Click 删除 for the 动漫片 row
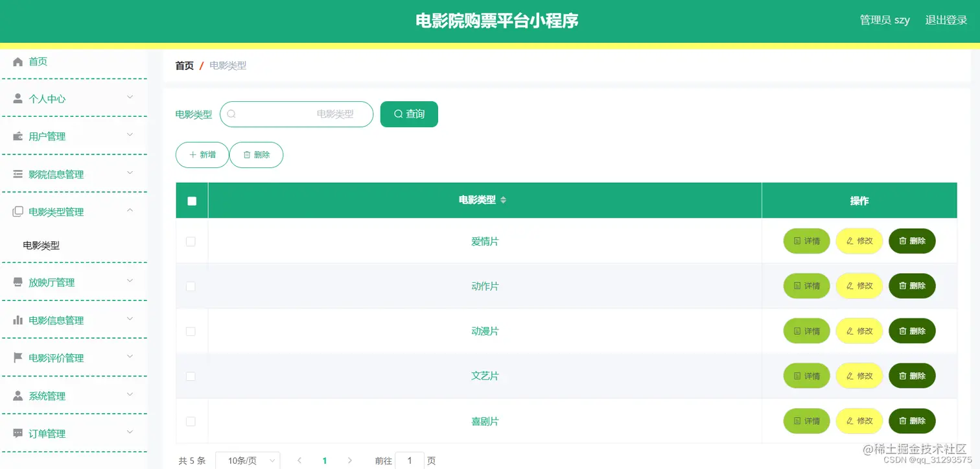Image resolution: width=980 pixels, height=469 pixels. (912, 331)
